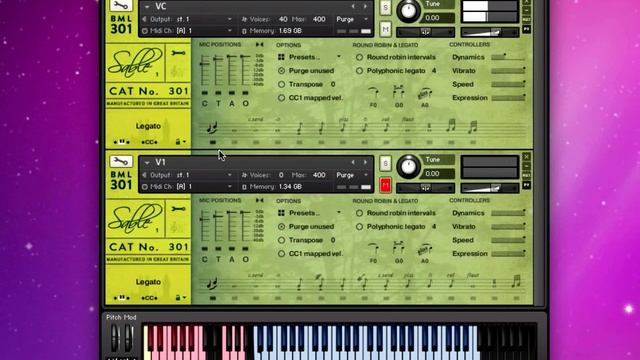Click the V1 Tune knob

[x=408, y=166]
